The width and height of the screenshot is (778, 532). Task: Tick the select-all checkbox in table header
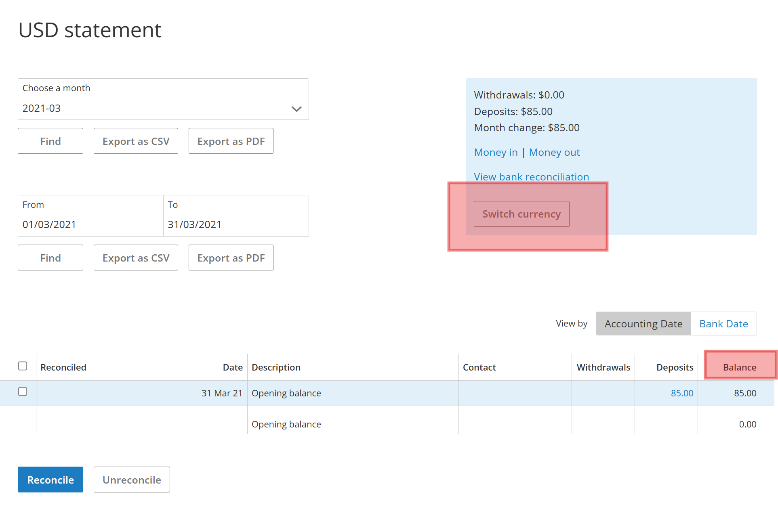click(23, 366)
